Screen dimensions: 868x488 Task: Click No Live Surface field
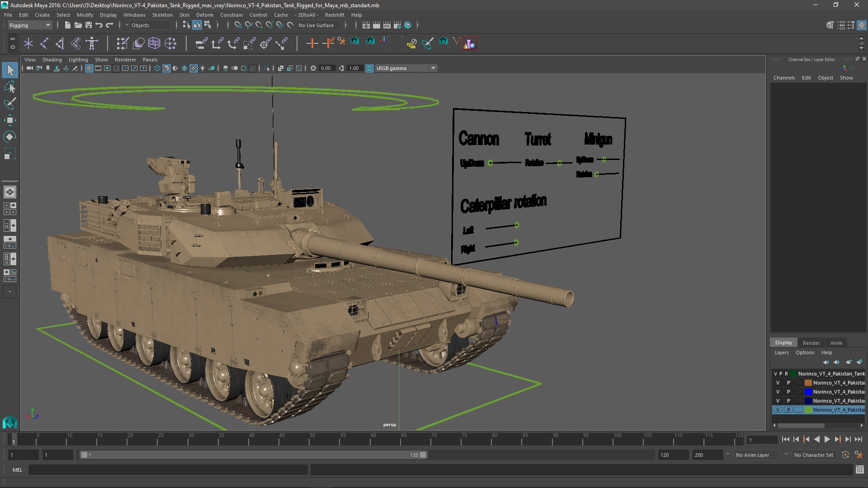(319, 25)
